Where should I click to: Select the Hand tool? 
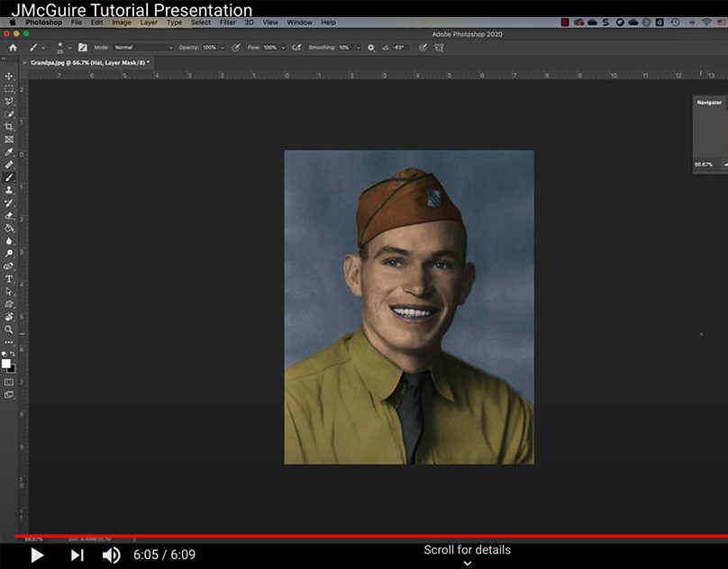point(9,317)
